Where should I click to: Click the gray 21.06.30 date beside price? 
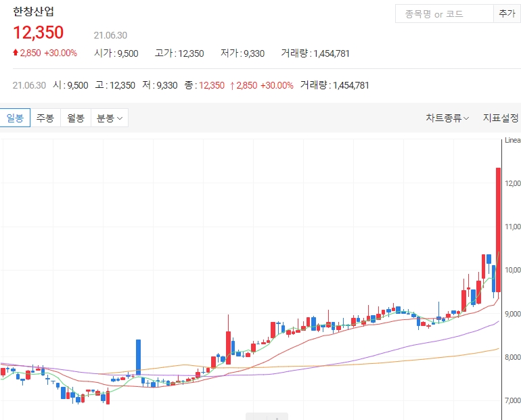[x=110, y=35]
